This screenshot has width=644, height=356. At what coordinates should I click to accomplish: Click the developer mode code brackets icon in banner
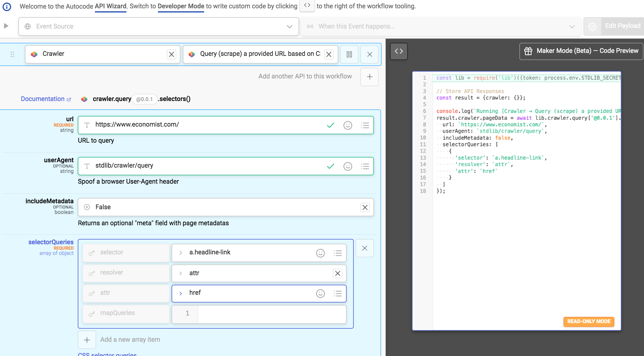pyautogui.click(x=307, y=6)
